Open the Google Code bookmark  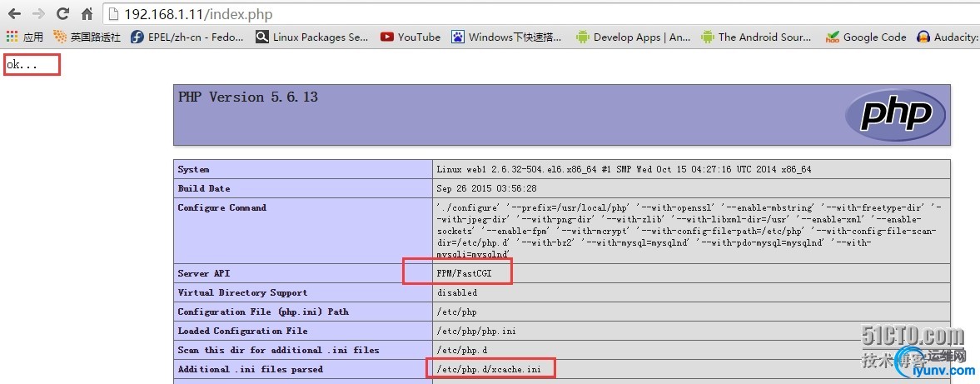[866, 37]
